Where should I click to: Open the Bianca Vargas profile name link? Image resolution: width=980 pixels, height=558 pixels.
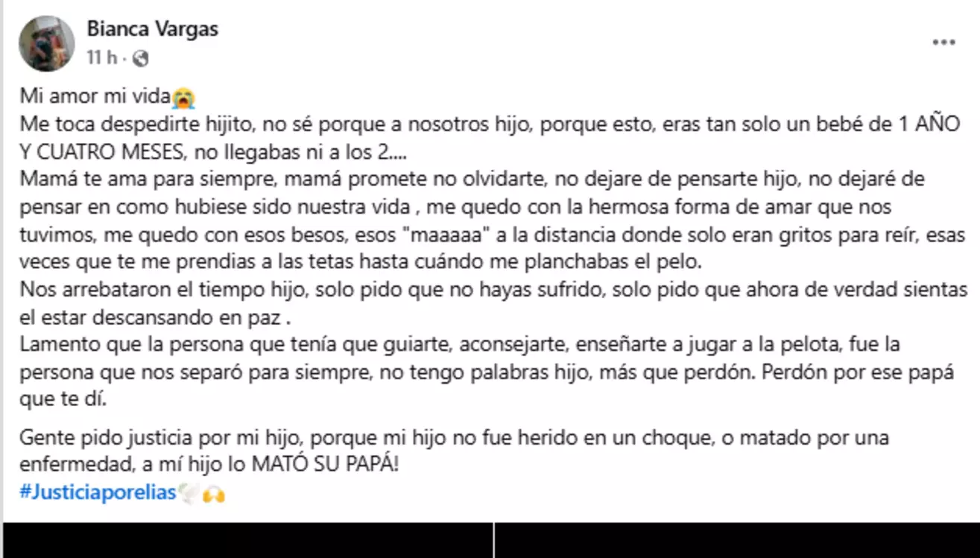(152, 29)
